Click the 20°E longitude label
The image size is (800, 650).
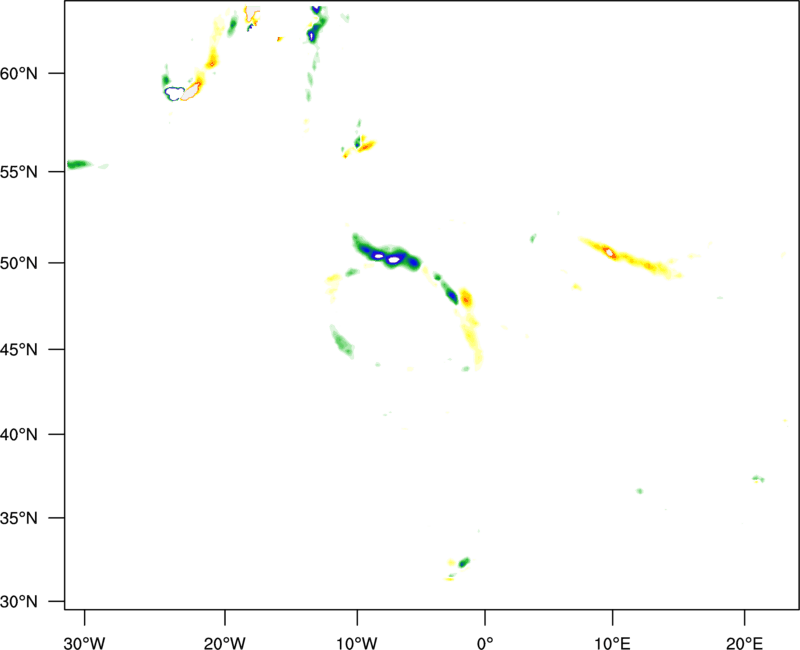744,643
